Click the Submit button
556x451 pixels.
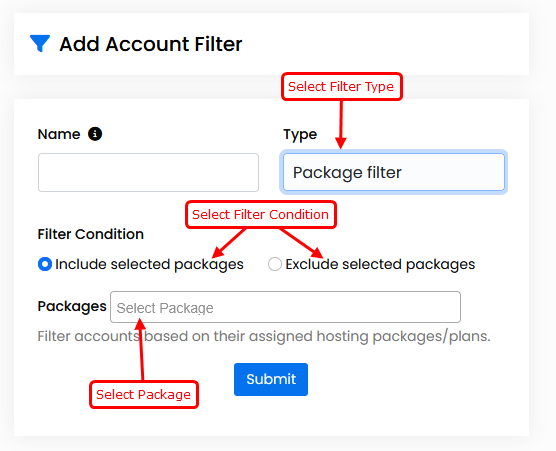point(271,379)
